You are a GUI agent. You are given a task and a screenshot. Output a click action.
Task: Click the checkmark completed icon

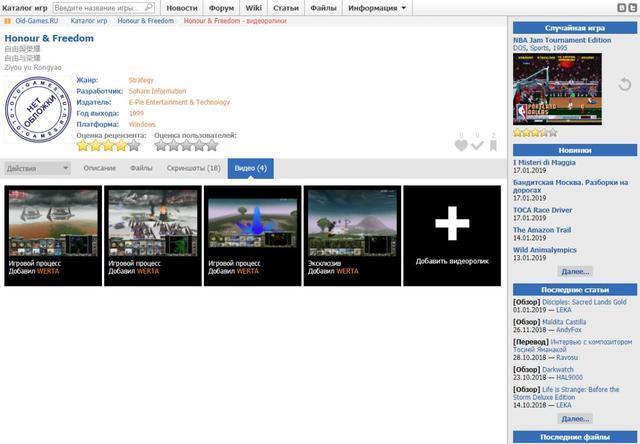point(477,145)
